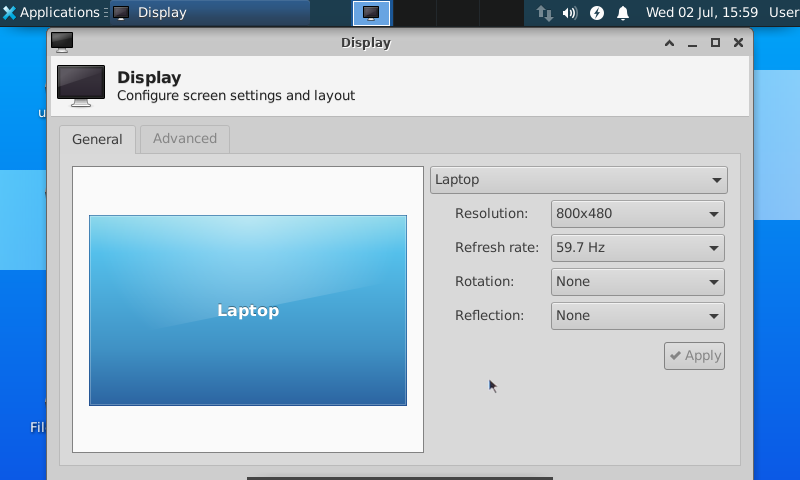Open the User menu in the panel
This screenshot has height=480, width=800.
pyautogui.click(x=783, y=13)
